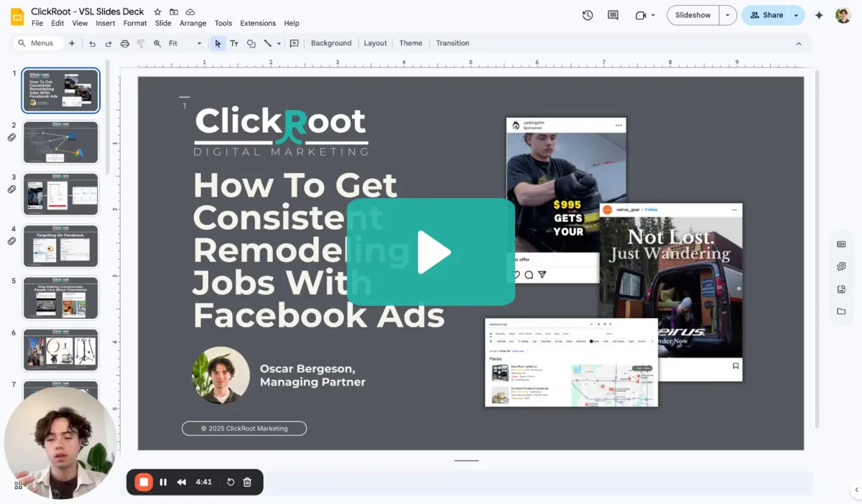862x504 pixels.
Task: Expand the side panel with bottom-right chevron
Action: click(856, 490)
